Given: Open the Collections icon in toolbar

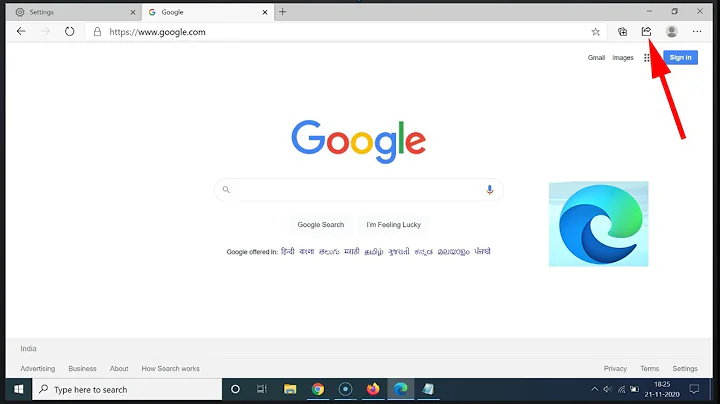Looking at the screenshot, I should click(x=622, y=31).
